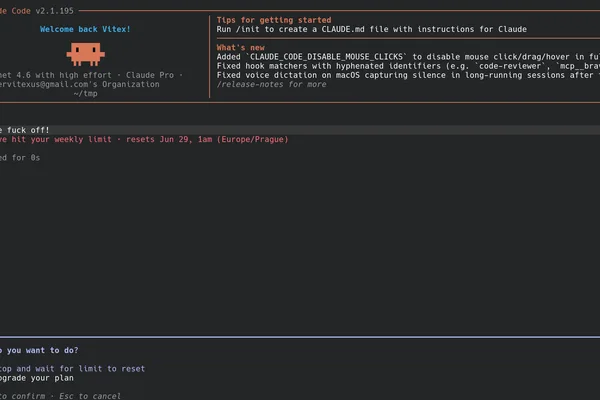Viewport: 600px width, 400px height.
Task: Choose the 'Upgrade your plan' option
Action: [x=37, y=378]
